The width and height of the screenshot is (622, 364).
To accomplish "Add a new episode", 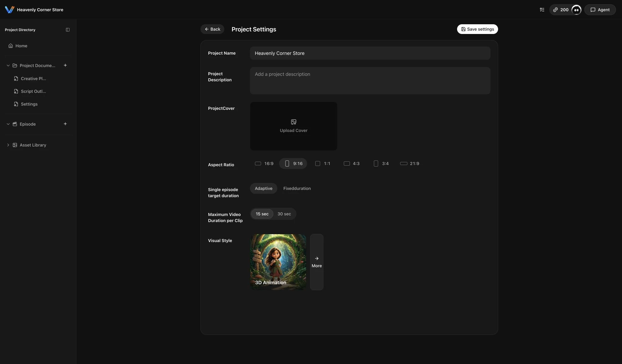I will pyautogui.click(x=65, y=124).
